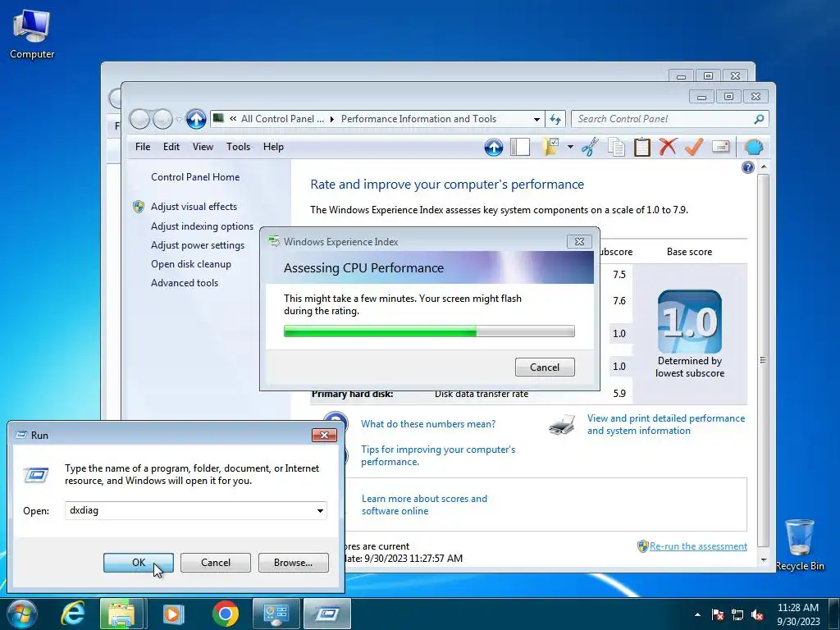This screenshot has height=630, width=840.
Task: Click OK in the Run dialog
Action: (x=139, y=563)
